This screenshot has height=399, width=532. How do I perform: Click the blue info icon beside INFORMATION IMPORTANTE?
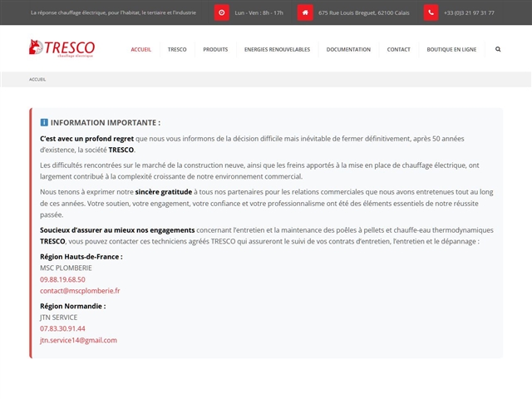[x=44, y=122]
